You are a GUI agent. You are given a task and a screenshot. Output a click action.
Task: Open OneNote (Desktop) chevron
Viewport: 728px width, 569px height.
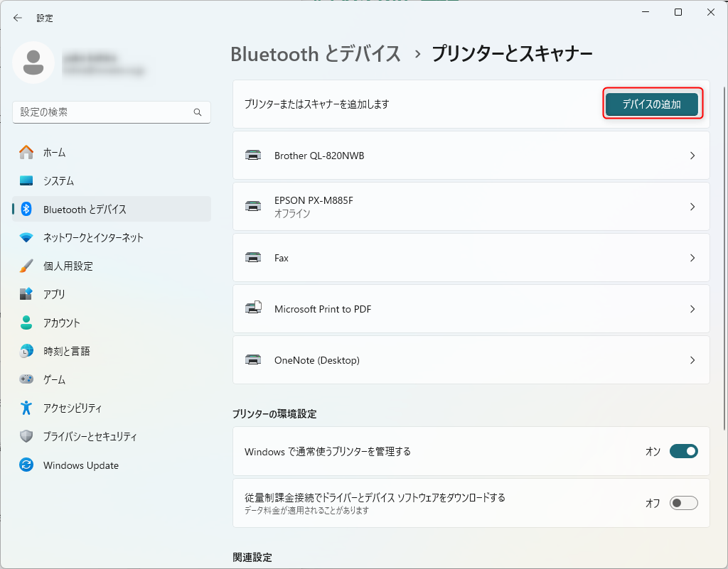692,360
